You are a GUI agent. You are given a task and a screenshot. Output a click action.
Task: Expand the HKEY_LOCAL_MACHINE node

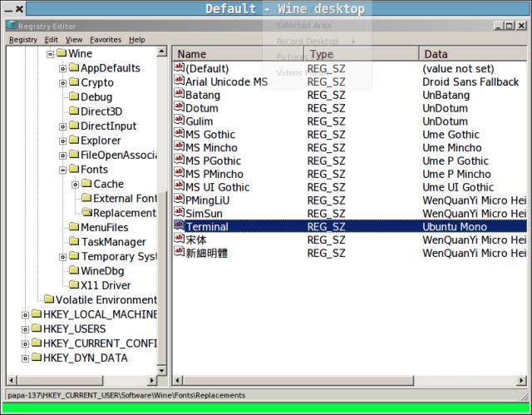(25, 314)
